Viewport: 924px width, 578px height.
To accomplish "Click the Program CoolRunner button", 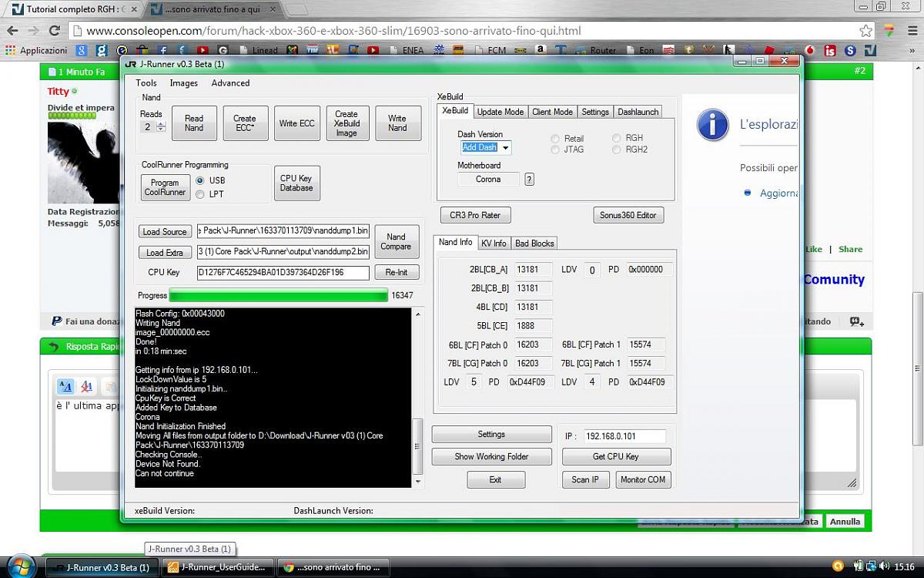I will (165, 187).
